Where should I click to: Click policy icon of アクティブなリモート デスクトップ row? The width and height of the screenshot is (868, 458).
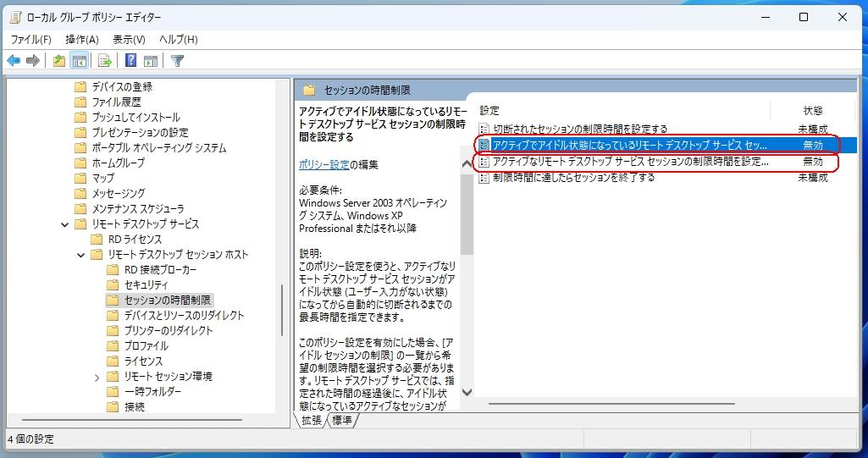click(x=484, y=162)
